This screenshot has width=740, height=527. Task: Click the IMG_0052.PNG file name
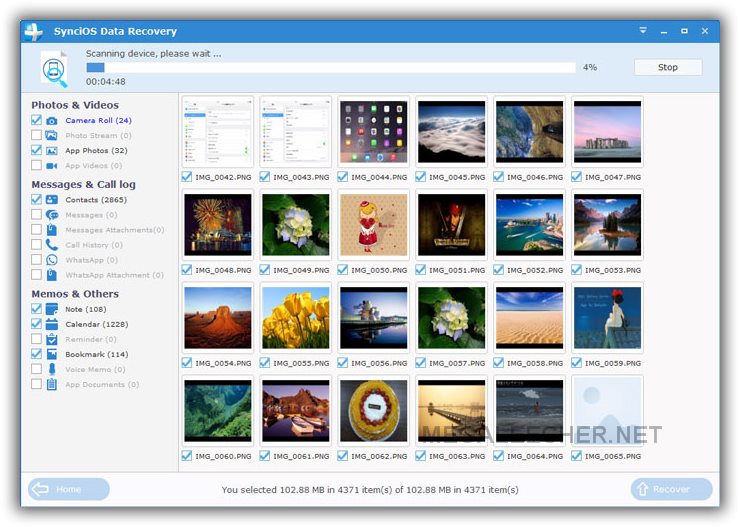(x=535, y=270)
